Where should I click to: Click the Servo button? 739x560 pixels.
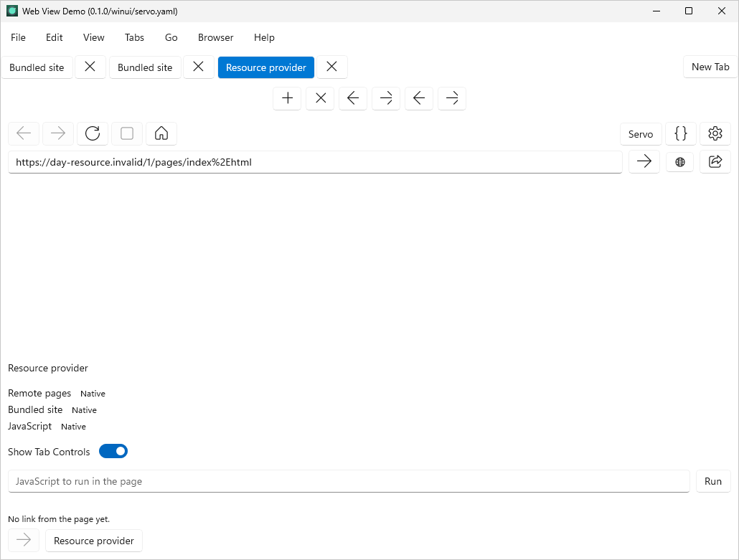coord(641,134)
